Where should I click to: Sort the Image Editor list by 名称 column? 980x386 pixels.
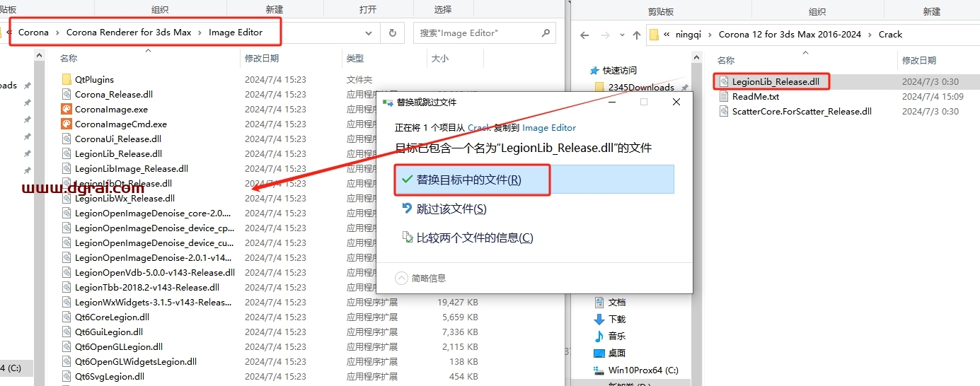[69, 59]
